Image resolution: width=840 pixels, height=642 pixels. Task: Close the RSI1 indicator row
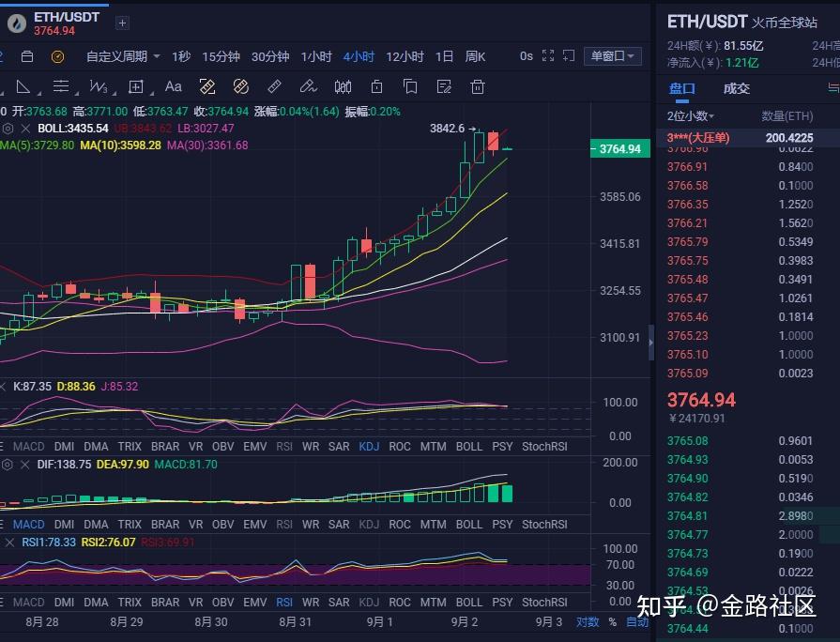click(9, 543)
